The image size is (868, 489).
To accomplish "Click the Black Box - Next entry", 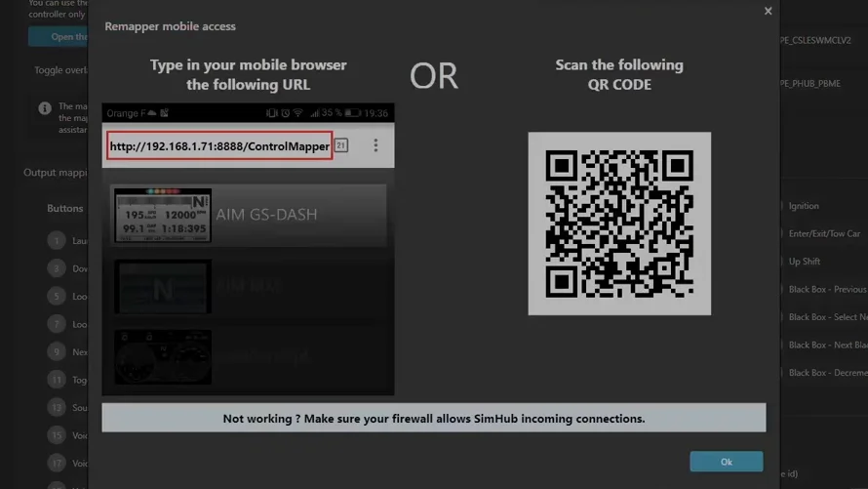I will pos(828,345).
